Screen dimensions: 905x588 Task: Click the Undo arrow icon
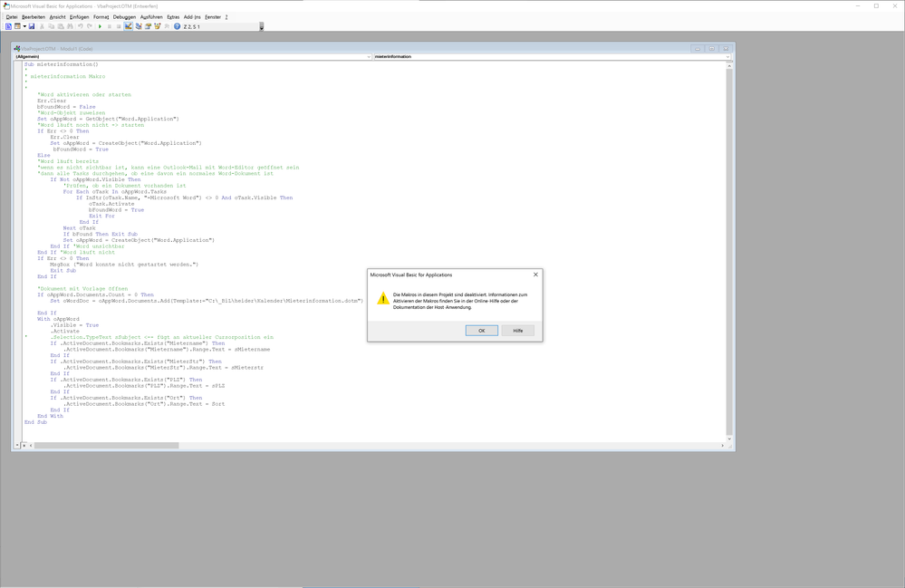(x=81, y=26)
